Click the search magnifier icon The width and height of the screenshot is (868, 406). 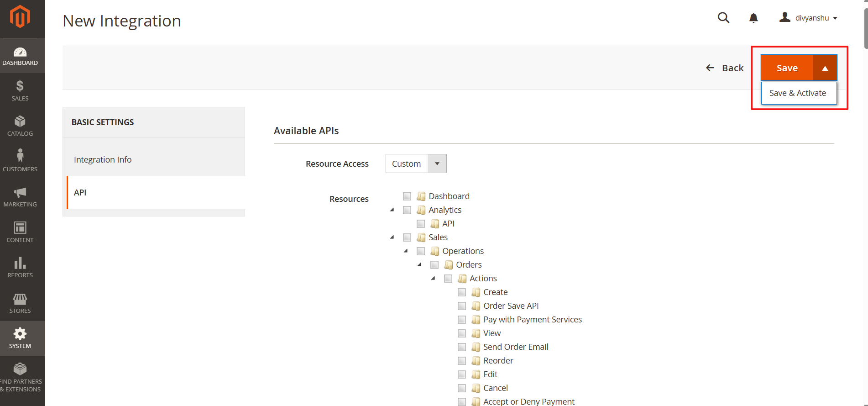[723, 18]
